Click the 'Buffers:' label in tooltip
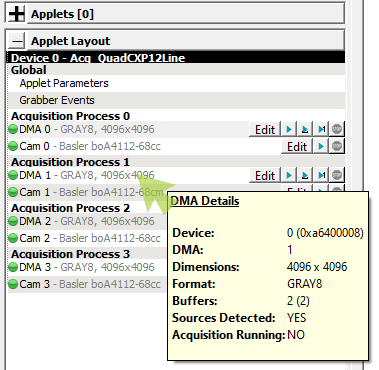Screen dimensions: 379x370 pos(195,301)
